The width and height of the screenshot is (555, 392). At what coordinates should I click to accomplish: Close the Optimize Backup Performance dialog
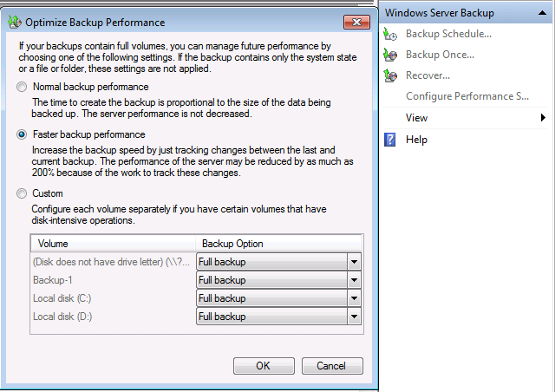(357, 22)
